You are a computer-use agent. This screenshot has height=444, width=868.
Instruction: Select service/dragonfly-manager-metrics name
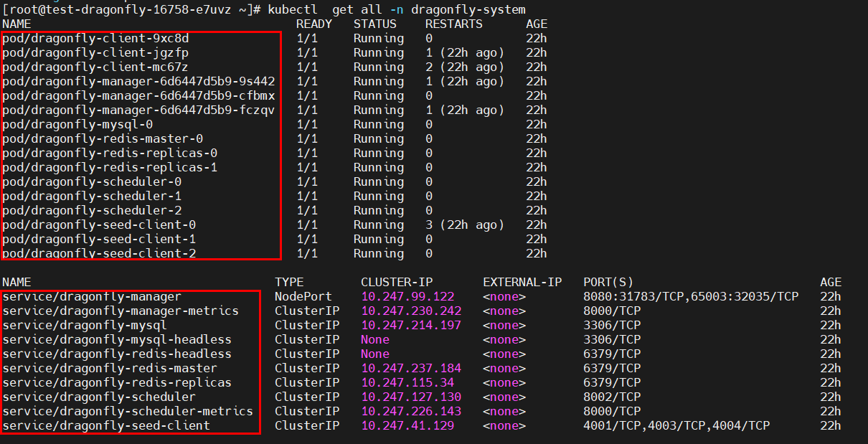(x=121, y=311)
